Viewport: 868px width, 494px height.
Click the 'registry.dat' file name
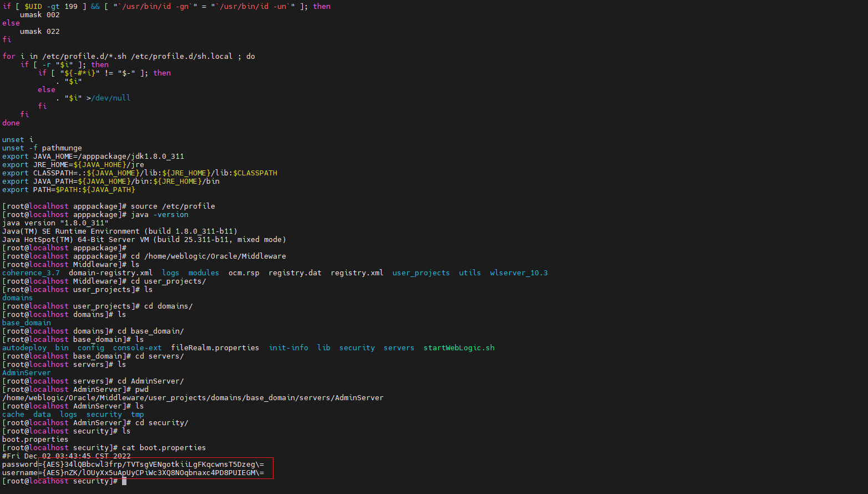coord(295,273)
